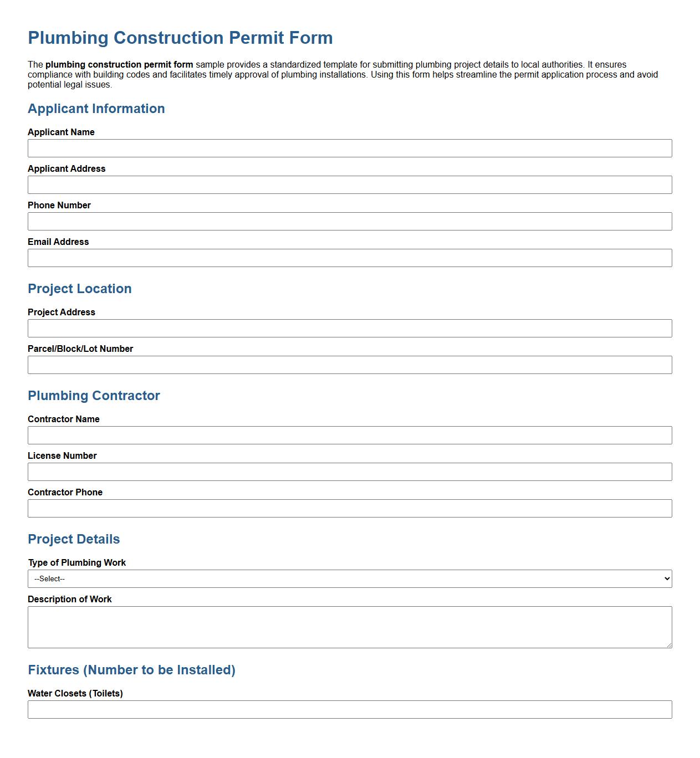Click the Applicant Address input field
Viewport: 700px width, 758px height.
click(x=349, y=185)
